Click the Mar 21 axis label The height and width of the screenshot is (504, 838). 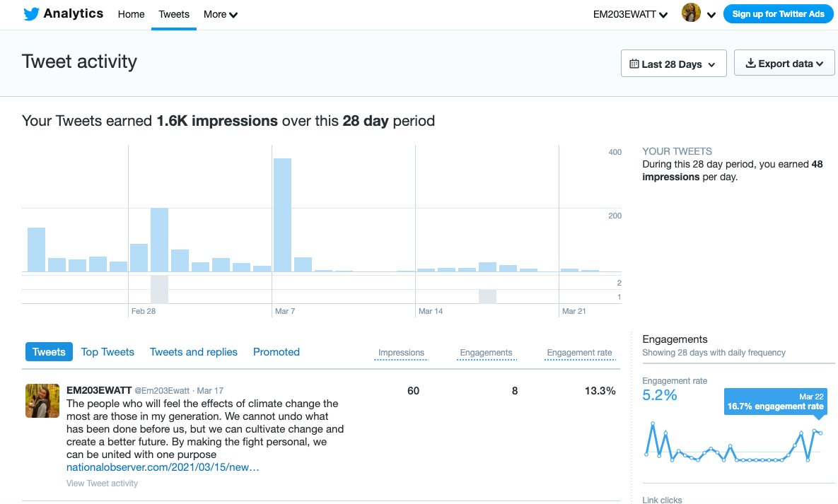point(574,311)
